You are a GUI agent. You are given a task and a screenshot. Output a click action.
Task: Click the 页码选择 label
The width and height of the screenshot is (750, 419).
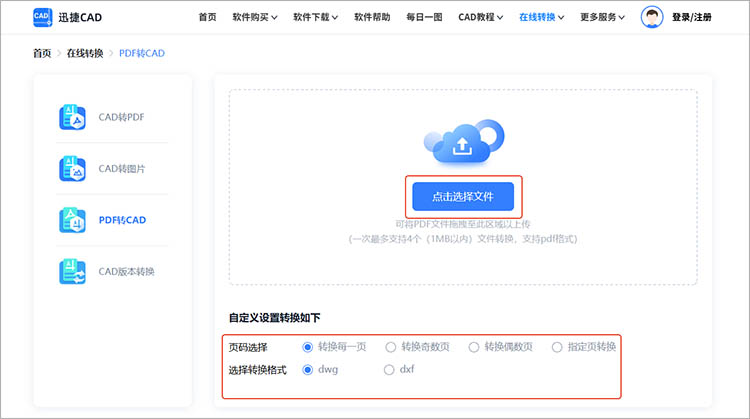tap(248, 347)
